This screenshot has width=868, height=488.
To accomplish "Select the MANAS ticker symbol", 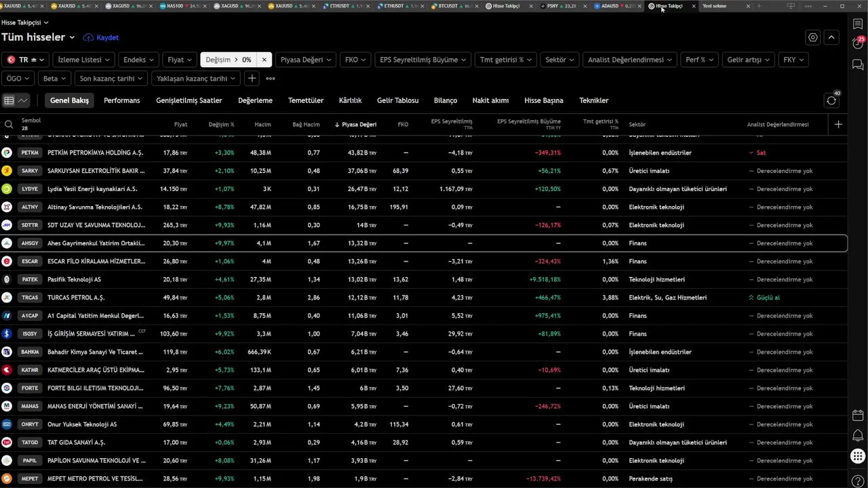I will coord(30,406).
